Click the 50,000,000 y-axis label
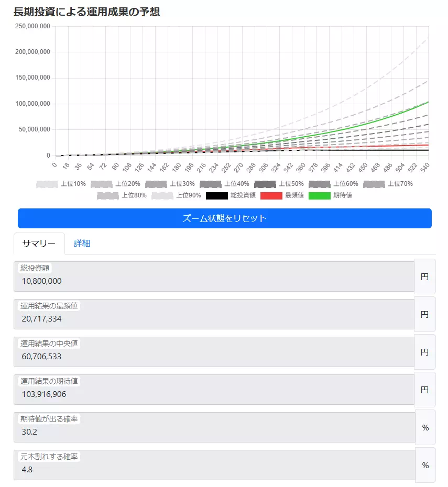The height and width of the screenshot is (487, 448). [x=34, y=129]
